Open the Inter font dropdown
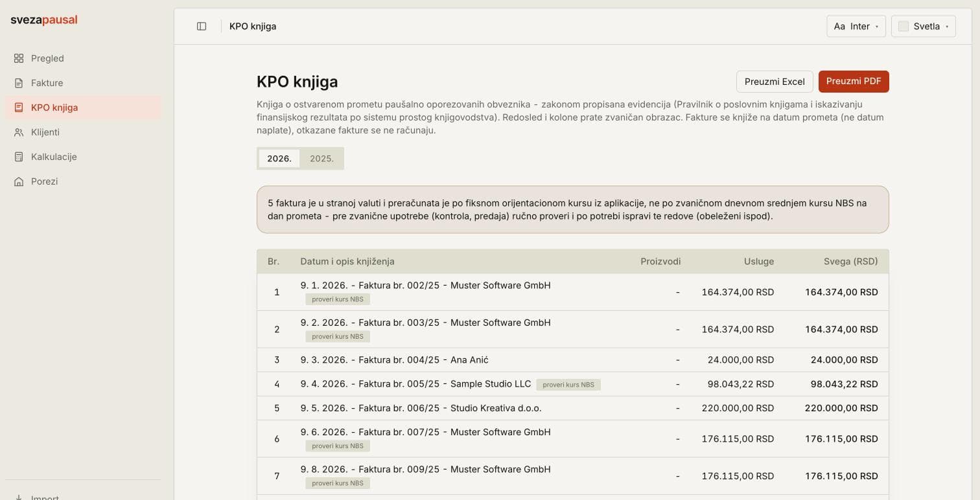The width and height of the screenshot is (980, 500). (856, 27)
